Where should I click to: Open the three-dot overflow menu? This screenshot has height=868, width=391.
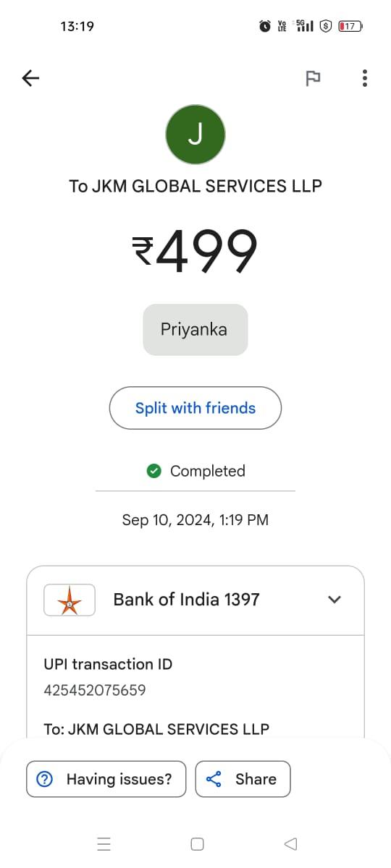tap(364, 78)
